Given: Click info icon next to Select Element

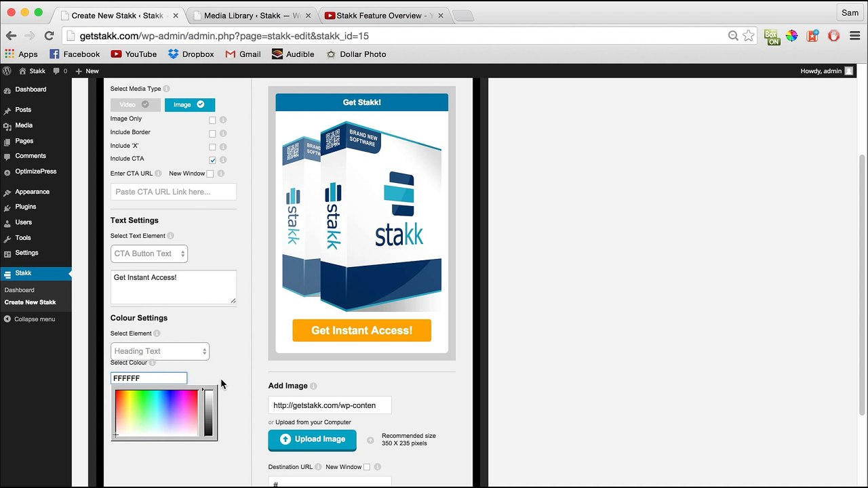Looking at the screenshot, I should (157, 333).
